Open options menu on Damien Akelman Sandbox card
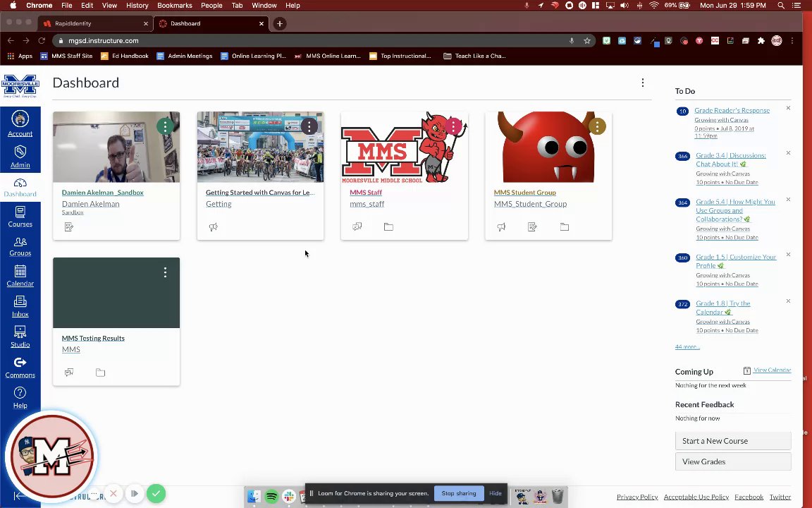This screenshot has width=812, height=508. 165,126
